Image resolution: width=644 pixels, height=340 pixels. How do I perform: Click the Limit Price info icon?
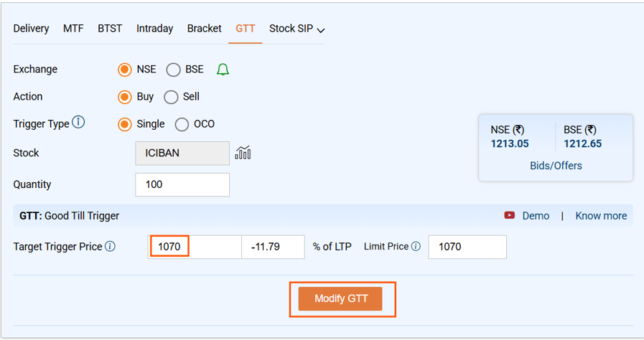pyautogui.click(x=416, y=246)
